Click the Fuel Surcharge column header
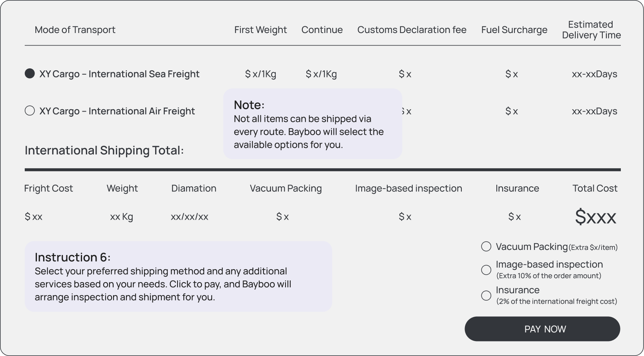Screen dimensions: 644x356 pos(514,30)
